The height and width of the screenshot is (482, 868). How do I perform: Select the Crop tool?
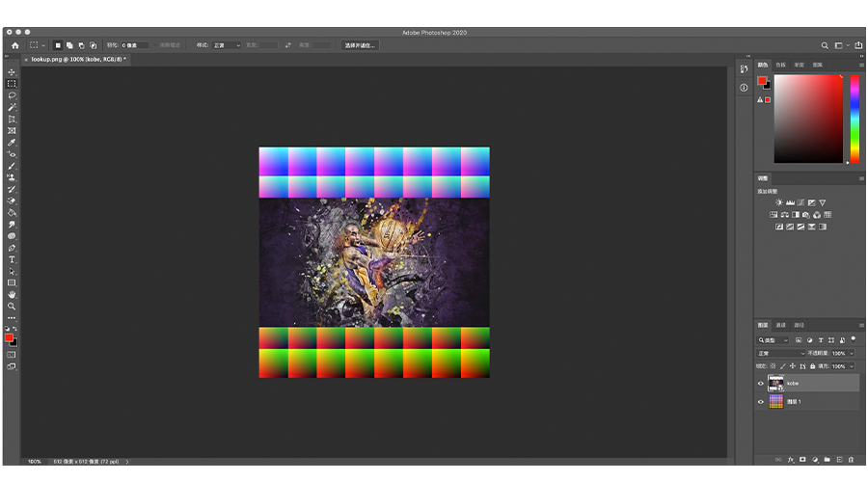(x=12, y=119)
